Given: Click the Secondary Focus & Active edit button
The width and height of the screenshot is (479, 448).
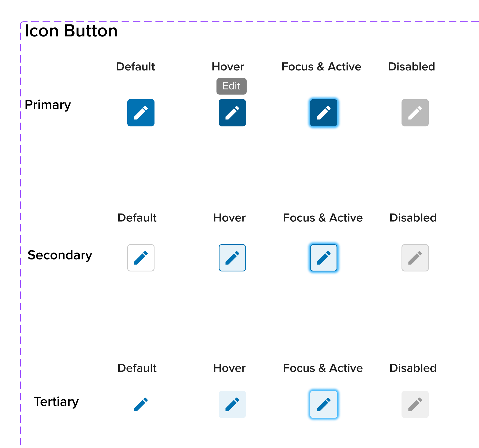Looking at the screenshot, I should point(324,258).
